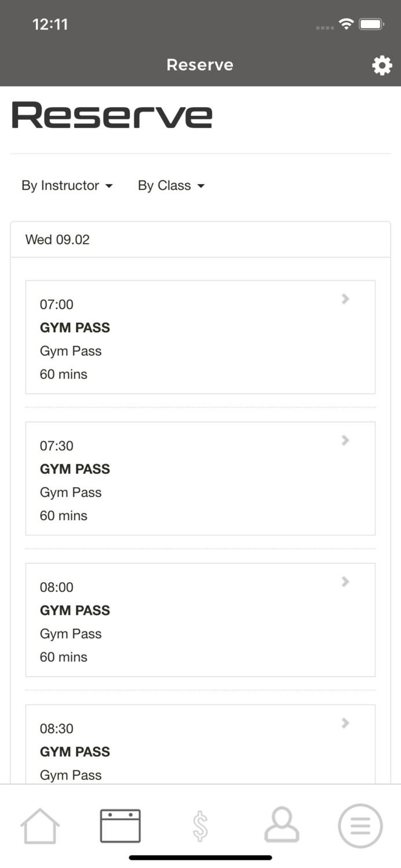
Task: Choose the 08:30 GYM PASS session card
Action: pos(200,746)
